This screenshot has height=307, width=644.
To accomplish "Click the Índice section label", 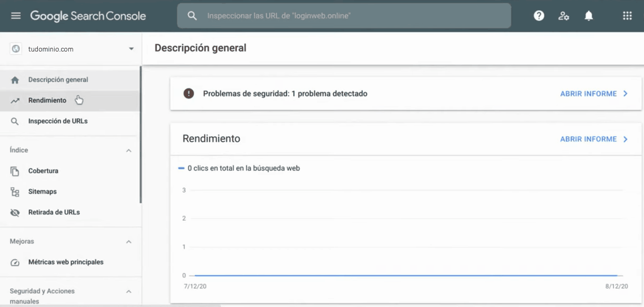I will [19, 150].
